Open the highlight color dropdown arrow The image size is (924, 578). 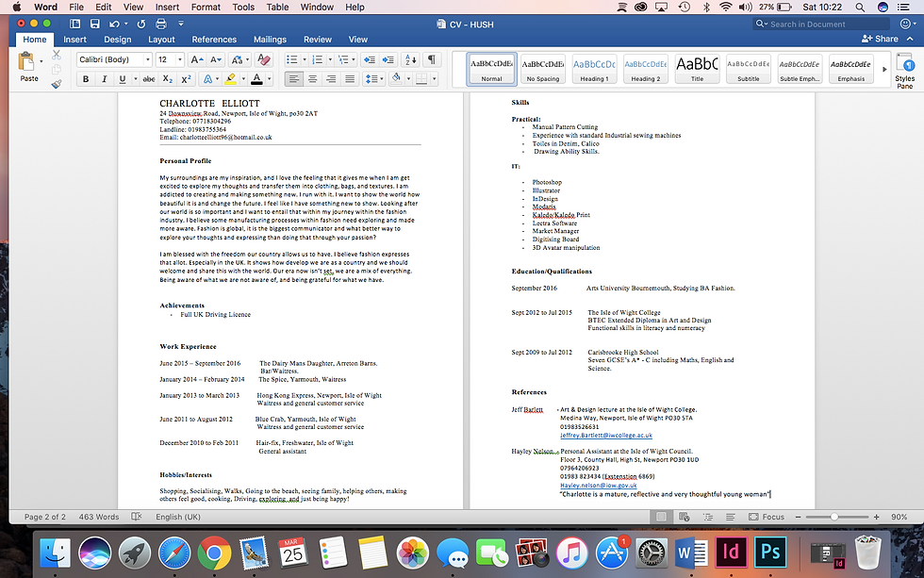pos(243,79)
